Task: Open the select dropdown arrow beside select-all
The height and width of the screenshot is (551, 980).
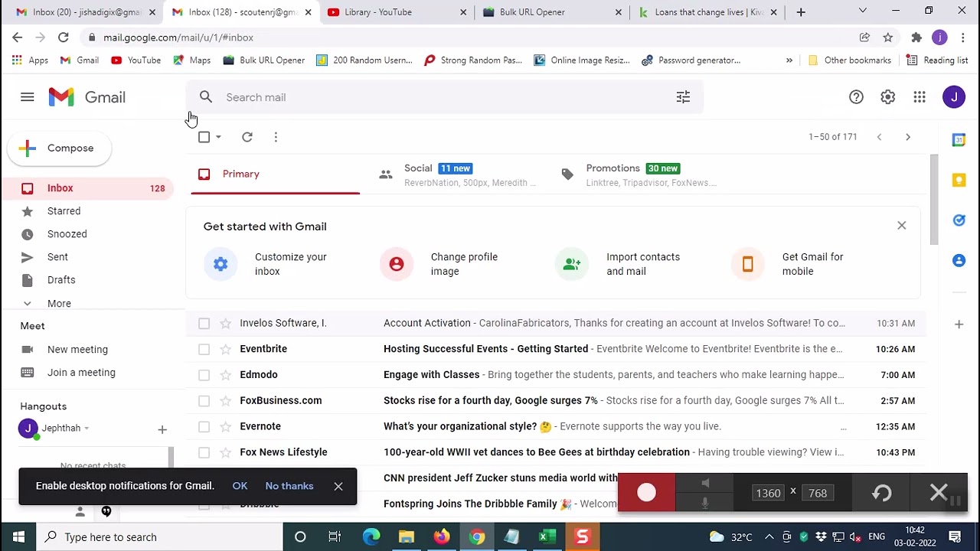Action: click(x=218, y=137)
